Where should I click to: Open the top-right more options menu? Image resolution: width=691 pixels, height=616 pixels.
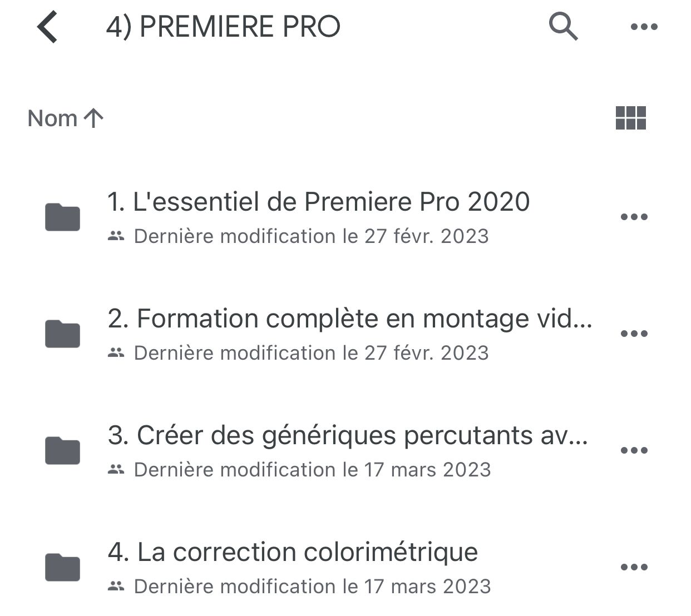point(644,27)
